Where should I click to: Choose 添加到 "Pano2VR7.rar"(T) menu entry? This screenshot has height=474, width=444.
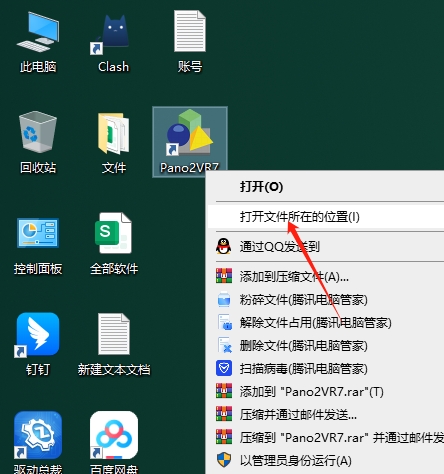[x=326, y=391]
